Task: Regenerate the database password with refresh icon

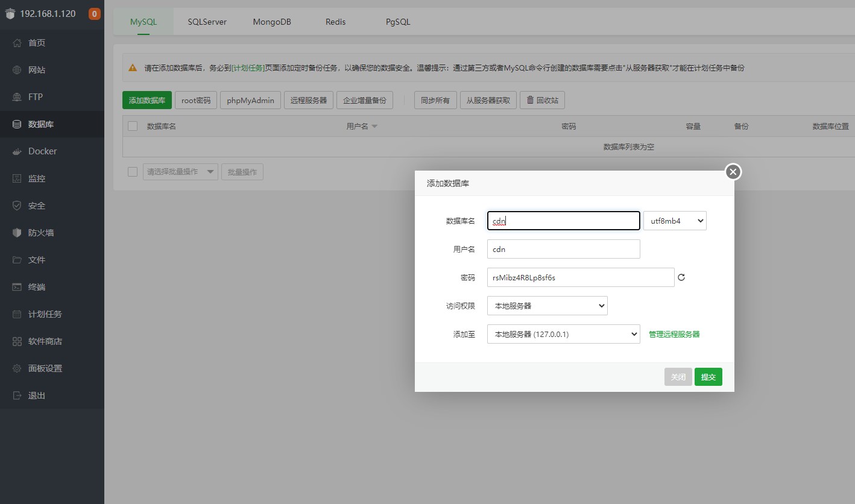Action: [x=681, y=277]
